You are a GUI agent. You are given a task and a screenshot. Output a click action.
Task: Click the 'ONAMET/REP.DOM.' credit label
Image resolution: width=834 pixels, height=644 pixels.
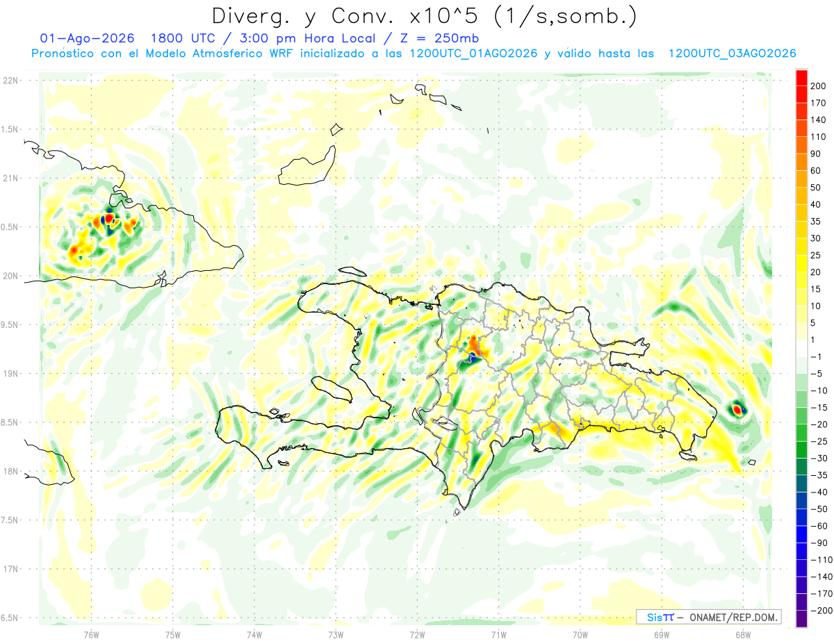(x=734, y=617)
